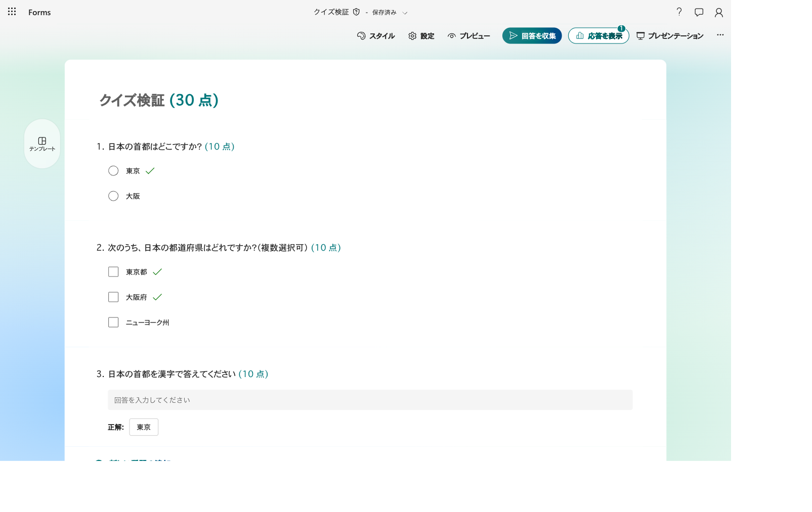
Task: Click the answer input field in question 3
Action: click(x=370, y=400)
